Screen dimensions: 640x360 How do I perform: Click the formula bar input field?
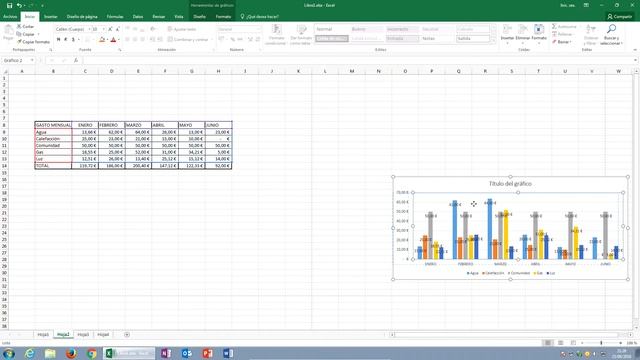358,60
